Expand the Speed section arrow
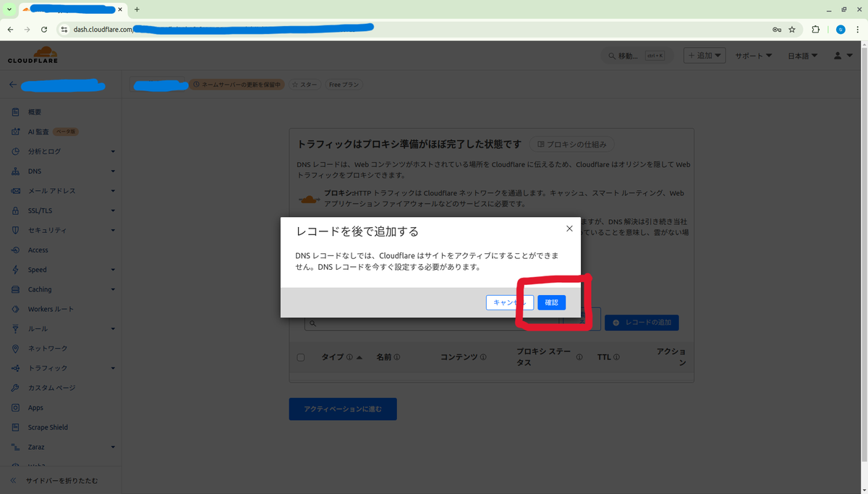Image resolution: width=868 pixels, height=494 pixels. click(113, 270)
